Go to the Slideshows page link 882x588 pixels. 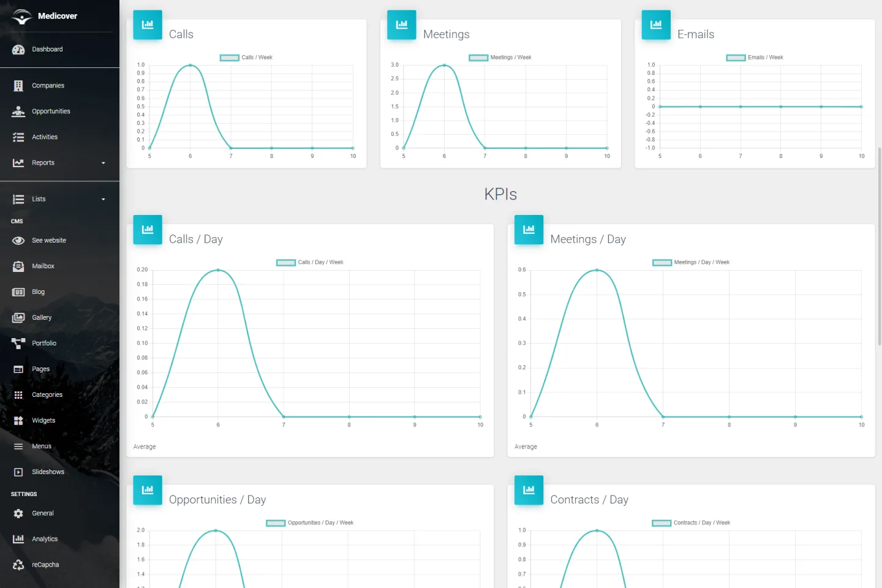pyautogui.click(x=59, y=472)
